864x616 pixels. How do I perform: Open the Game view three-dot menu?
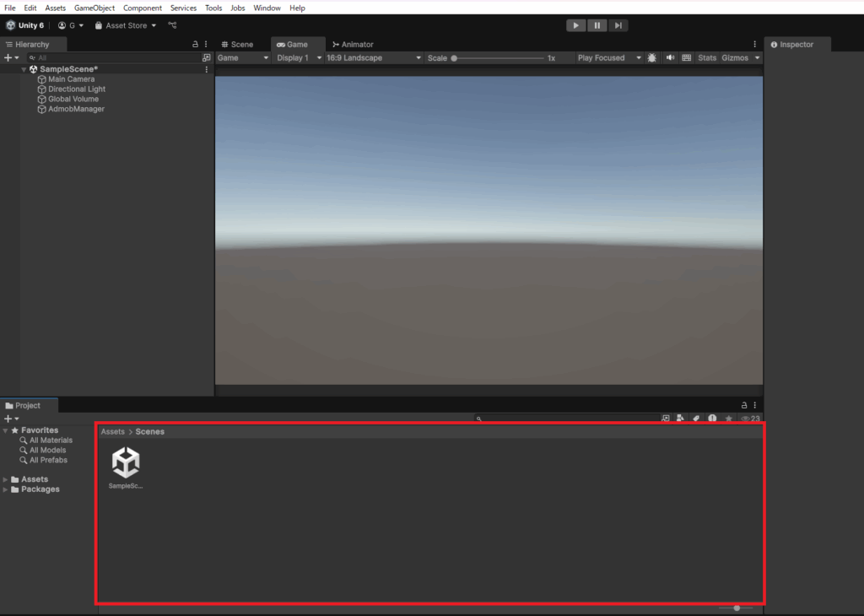point(755,44)
